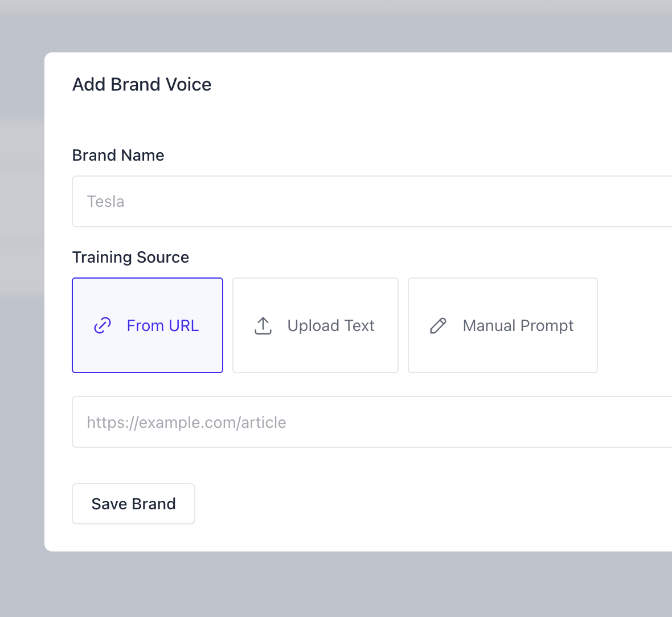Select the From URL training source

(x=147, y=325)
